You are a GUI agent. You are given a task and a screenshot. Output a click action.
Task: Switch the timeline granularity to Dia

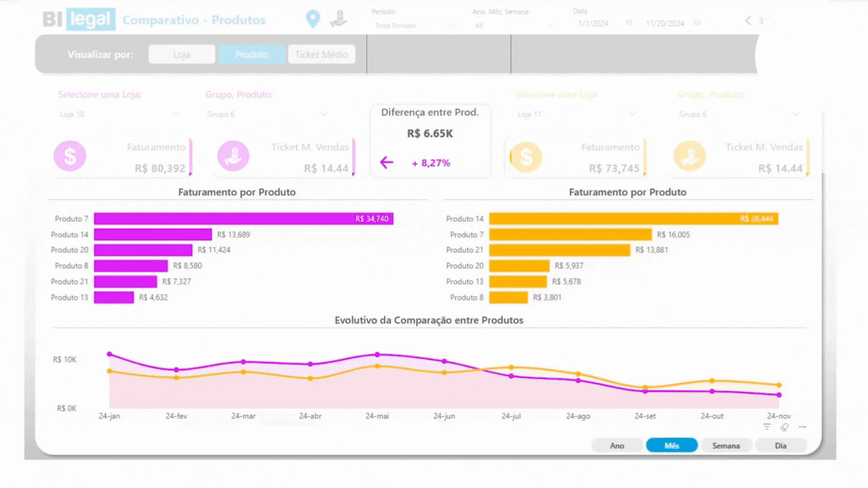click(780, 446)
